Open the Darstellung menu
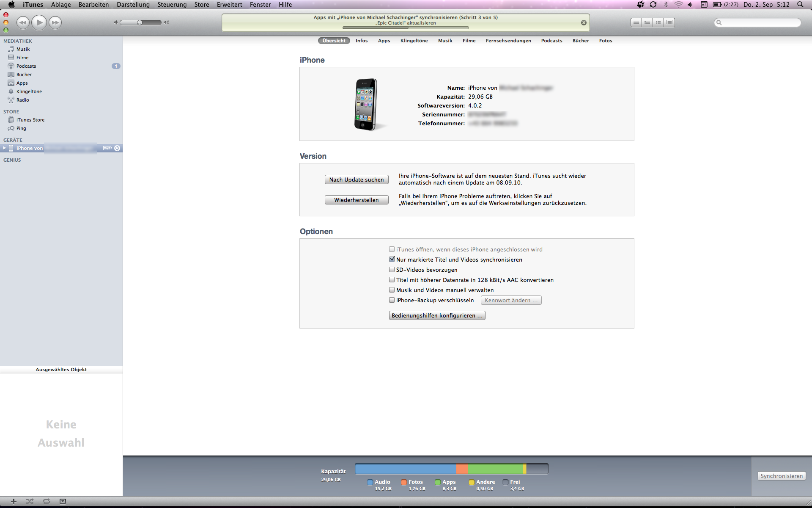The height and width of the screenshot is (508, 812). (133, 5)
